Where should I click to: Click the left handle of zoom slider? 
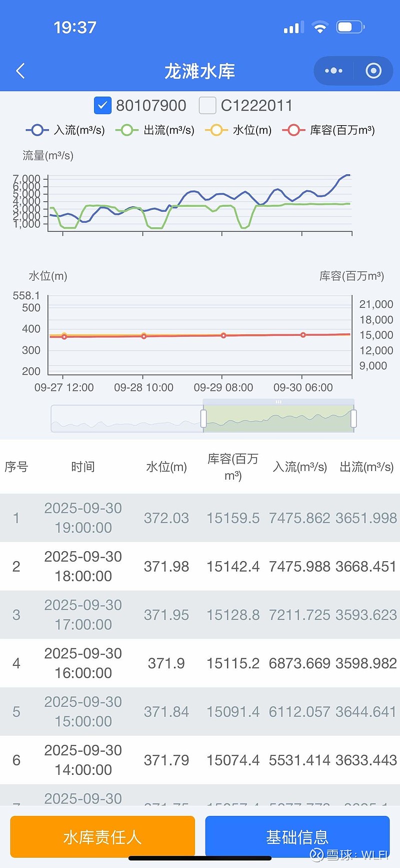[203, 418]
